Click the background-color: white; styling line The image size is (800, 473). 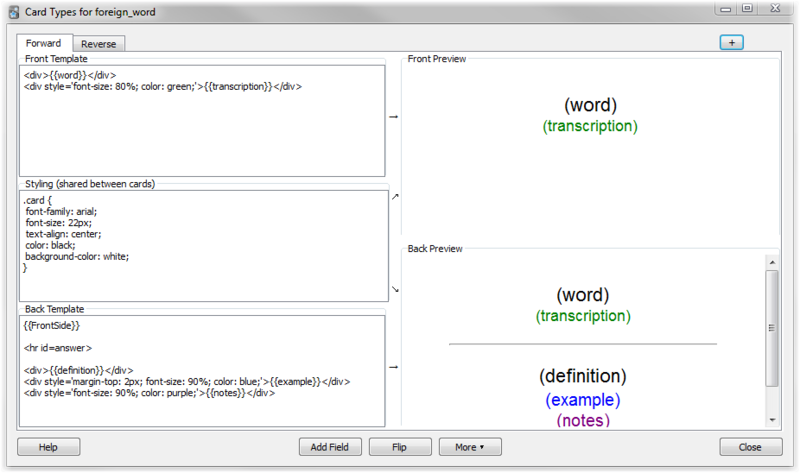pyautogui.click(x=77, y=257)
